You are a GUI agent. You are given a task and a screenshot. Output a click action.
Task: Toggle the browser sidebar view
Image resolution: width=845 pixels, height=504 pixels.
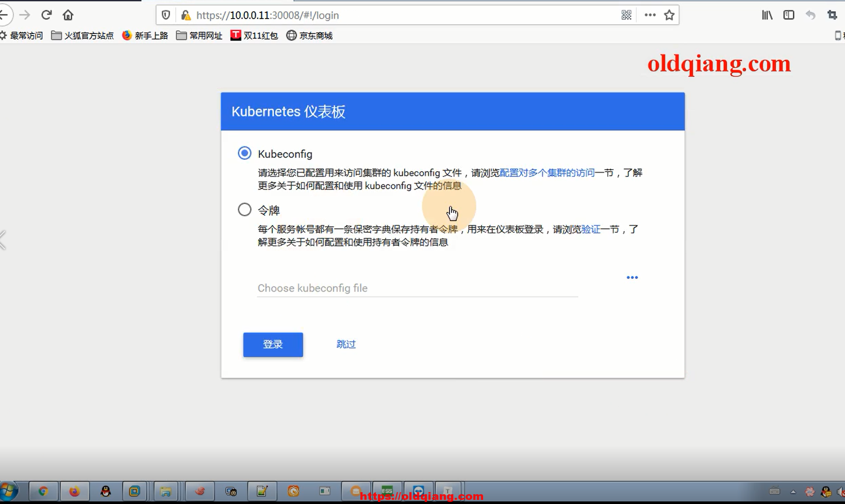coord(789,15)
